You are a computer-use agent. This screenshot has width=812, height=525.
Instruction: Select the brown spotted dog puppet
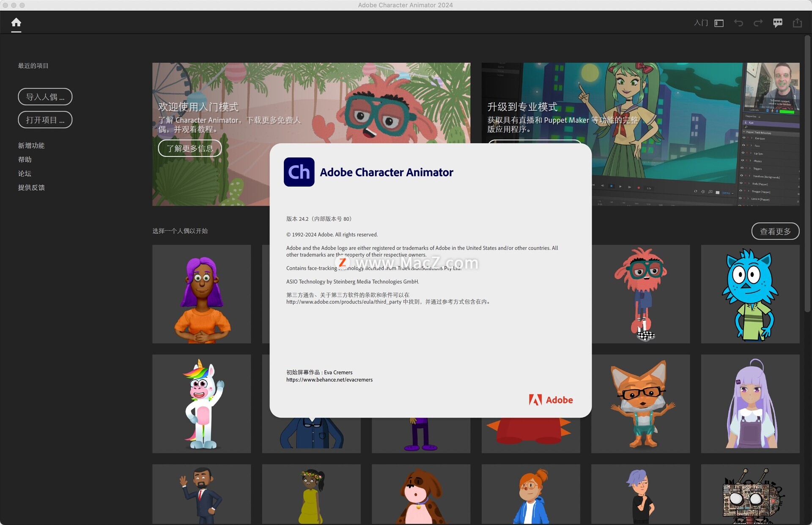point(421,495)
